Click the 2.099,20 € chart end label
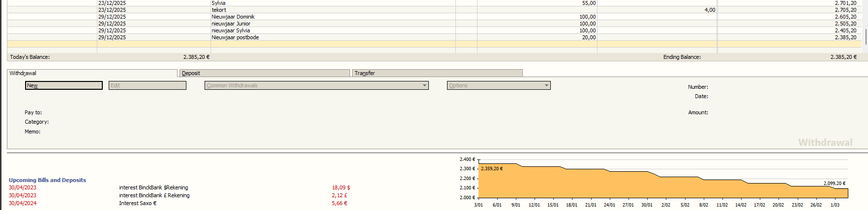 pyautogui.click(x=835, y=184)
